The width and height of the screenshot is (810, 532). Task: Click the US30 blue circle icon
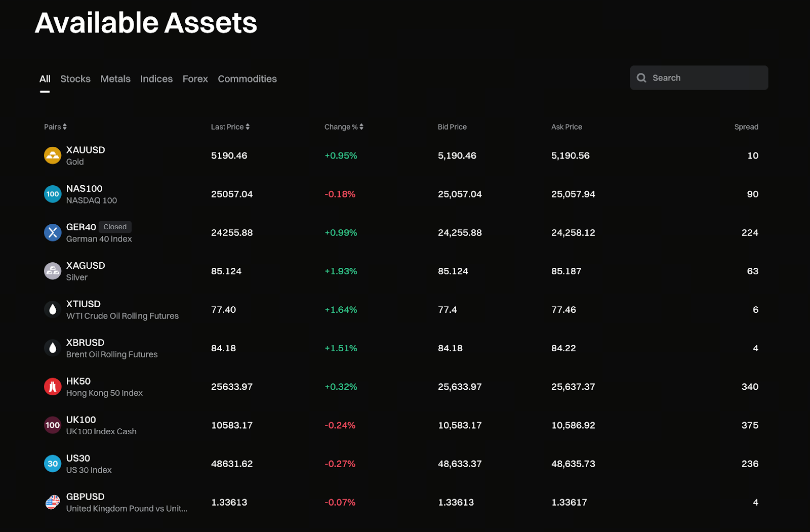pos(52,463)
